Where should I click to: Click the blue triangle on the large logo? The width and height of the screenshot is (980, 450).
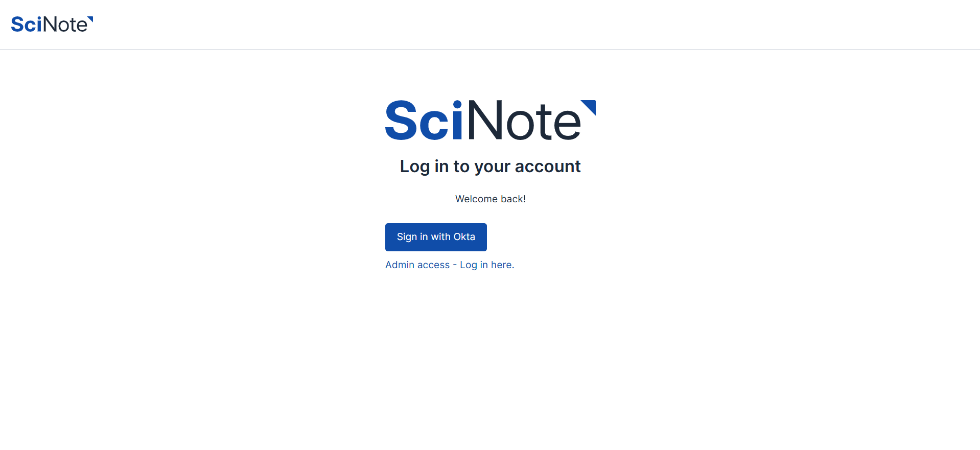(590, 106)
